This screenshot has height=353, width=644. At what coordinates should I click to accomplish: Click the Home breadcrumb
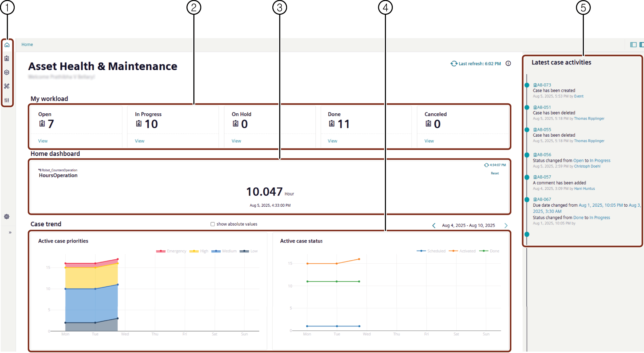click(x=27, y=45)
